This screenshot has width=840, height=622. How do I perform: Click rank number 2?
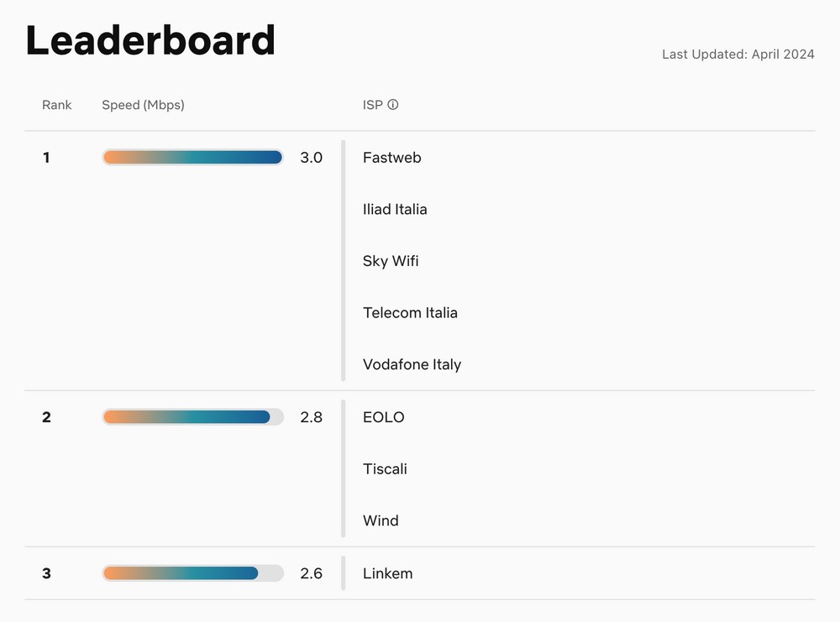46,417
